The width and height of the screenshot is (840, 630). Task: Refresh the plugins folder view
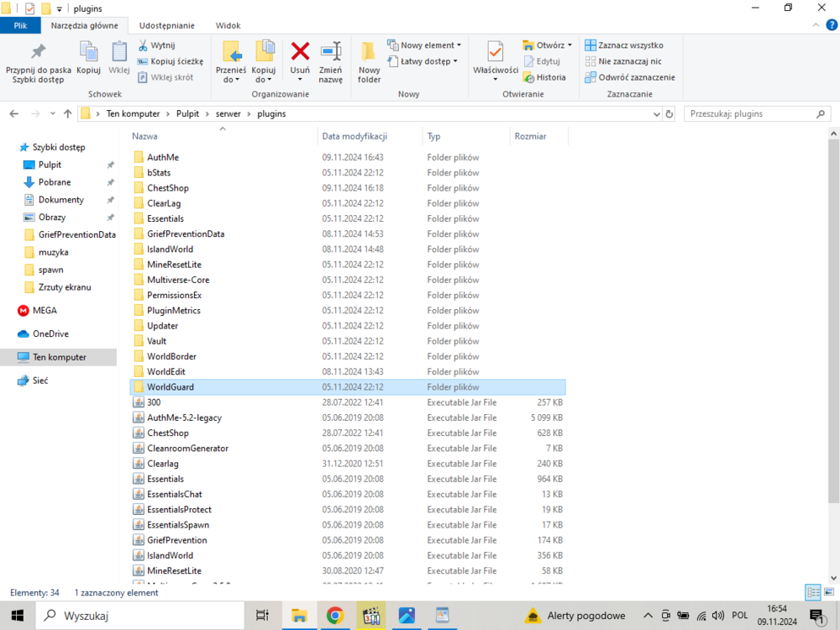coord(669,114)
